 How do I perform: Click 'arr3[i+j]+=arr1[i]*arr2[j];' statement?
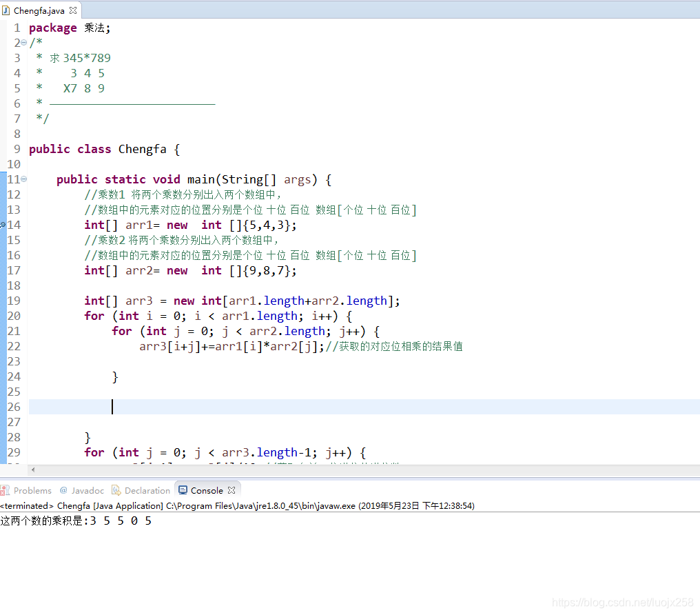tap(231, 347)
